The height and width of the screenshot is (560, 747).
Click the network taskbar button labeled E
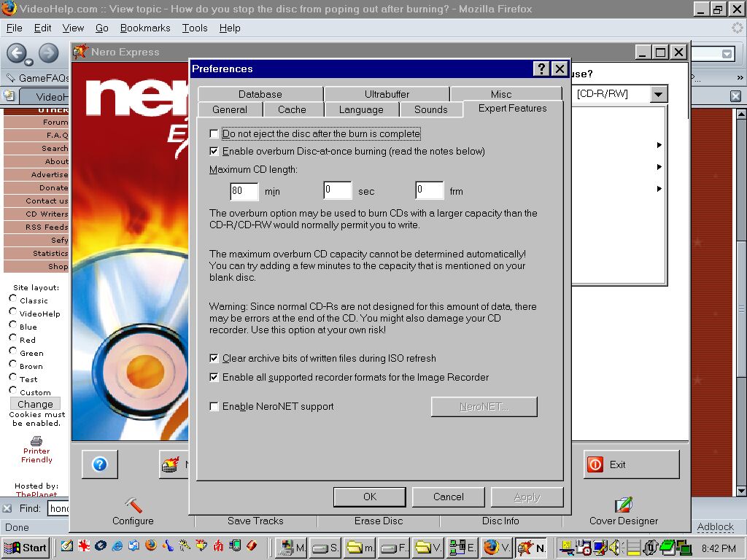tap(462, 548)
